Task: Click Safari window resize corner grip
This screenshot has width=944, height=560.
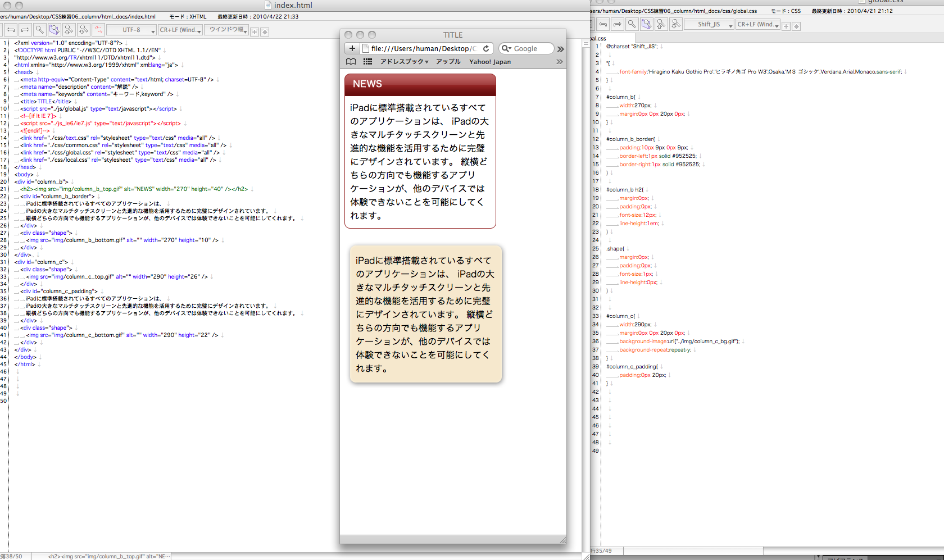Action: (x=562, y=540)
